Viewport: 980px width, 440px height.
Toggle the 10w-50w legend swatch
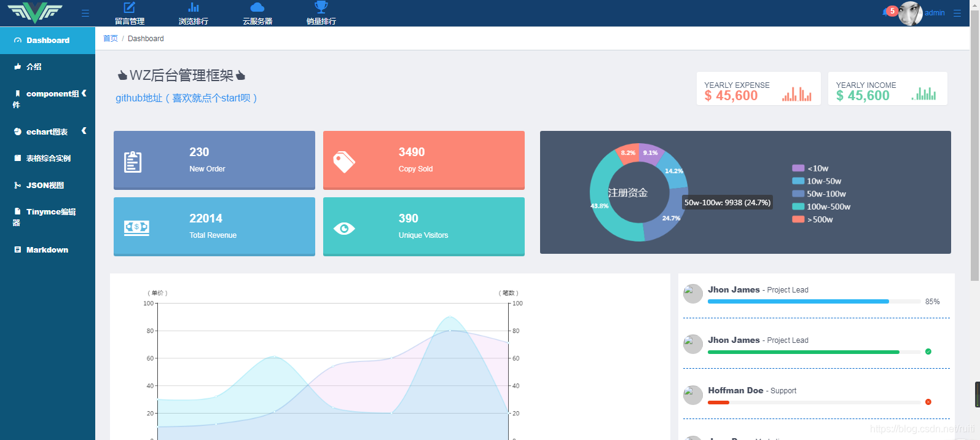[x=798, y=181]
